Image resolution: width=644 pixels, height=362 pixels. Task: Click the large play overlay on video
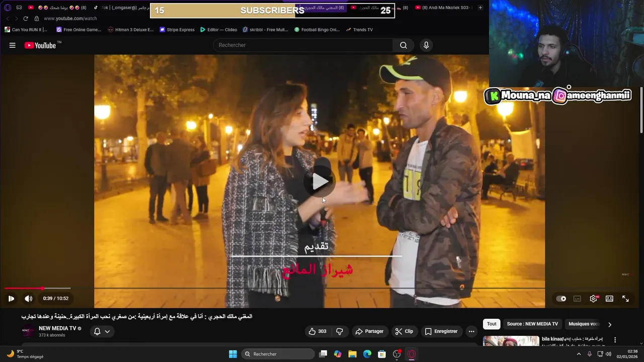(x=319, y=182)
